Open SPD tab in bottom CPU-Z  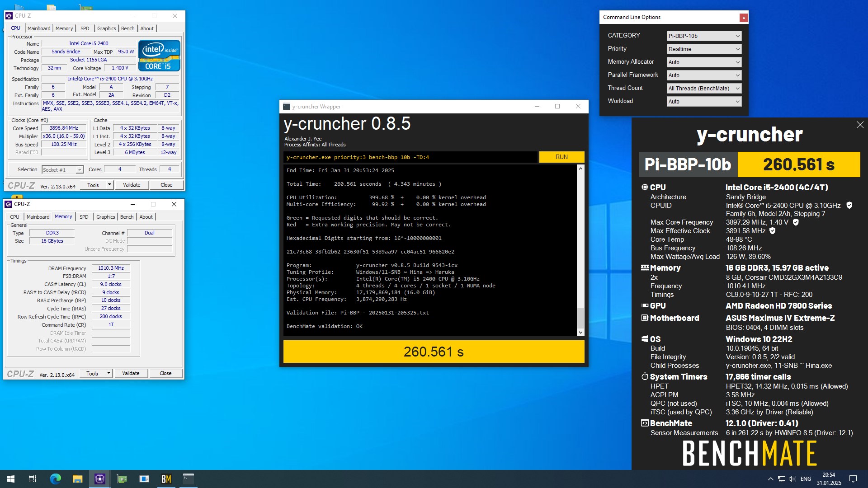84,217
